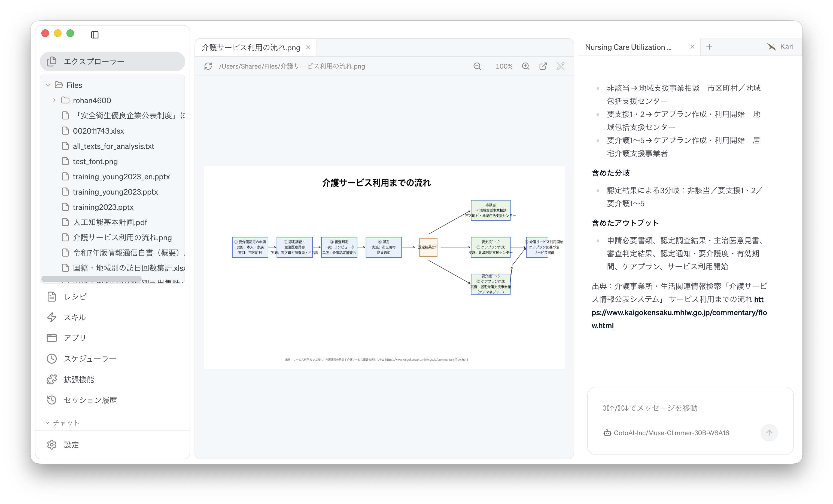Focus the message input field
Screen dimensions: 833x504
[x=690, y=408]
